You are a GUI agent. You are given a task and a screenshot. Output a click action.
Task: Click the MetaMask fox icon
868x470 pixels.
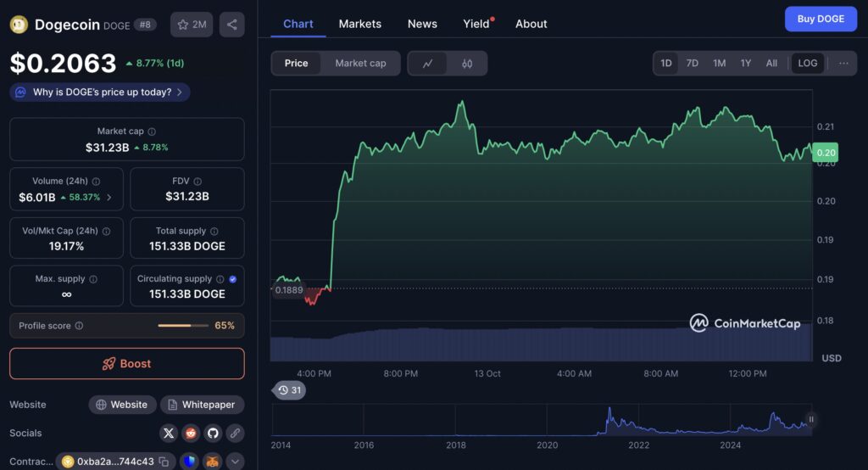[x=213, y=462]
